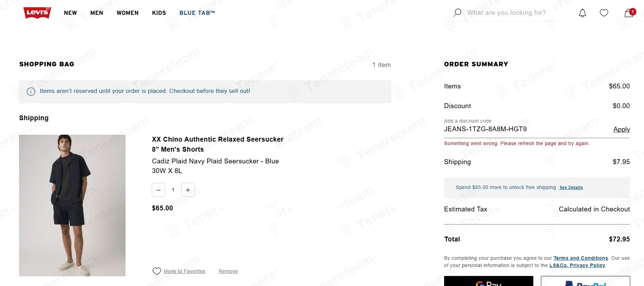644x286 pixels.
Task: Click heart icon beside Move to Favorites
Action: 157,271
